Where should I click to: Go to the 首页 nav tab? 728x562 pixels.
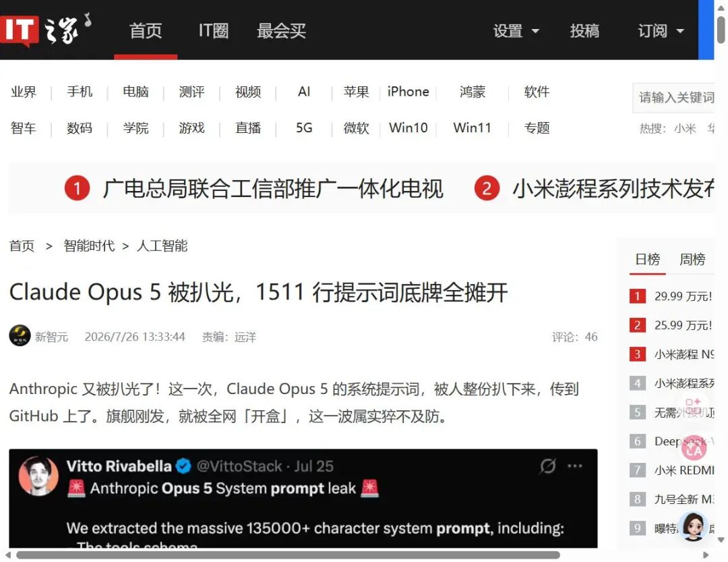(x=146, y=31)
